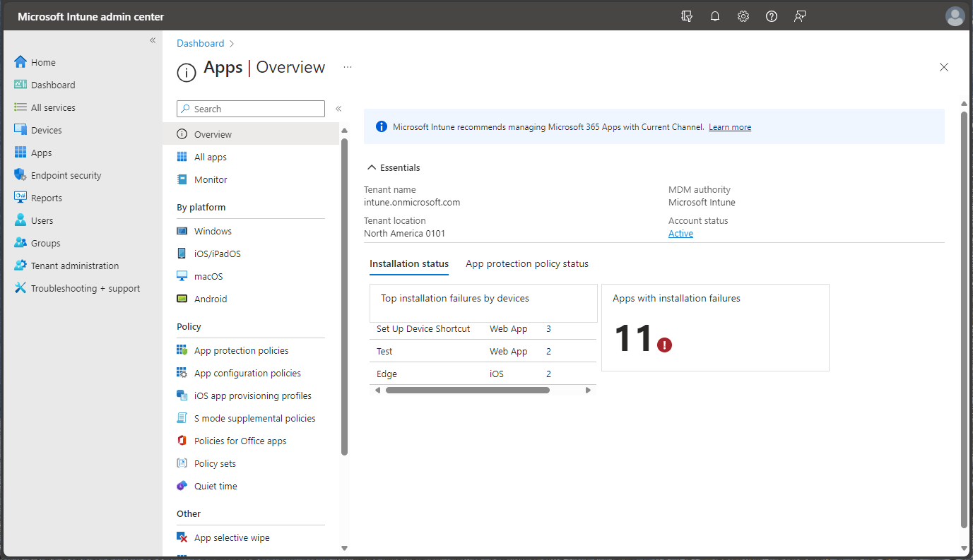Click inside the Search field
This screenshot has width=973, height=560.
pos(251,109)
